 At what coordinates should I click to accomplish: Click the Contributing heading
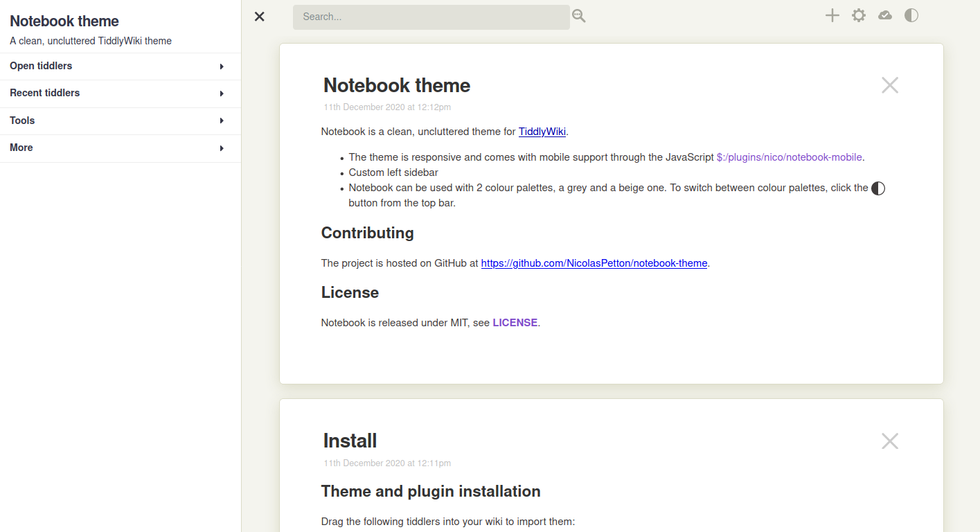[368, 233]
